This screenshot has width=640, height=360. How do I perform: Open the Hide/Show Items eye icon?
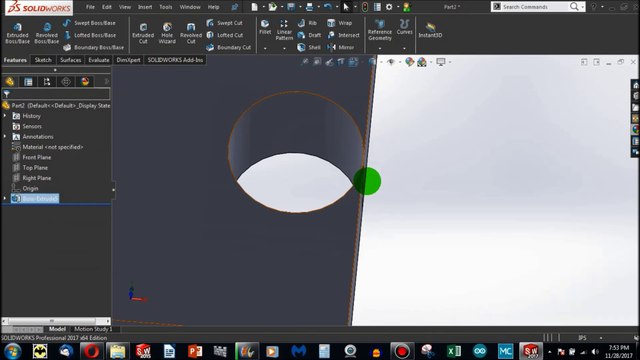[391, 62]
